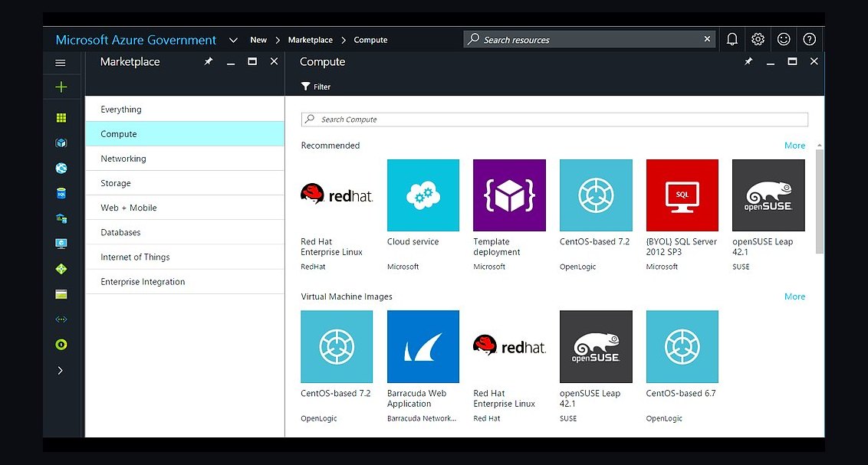
Task: Click the green plus New resource icon
Action: point(61,87)
